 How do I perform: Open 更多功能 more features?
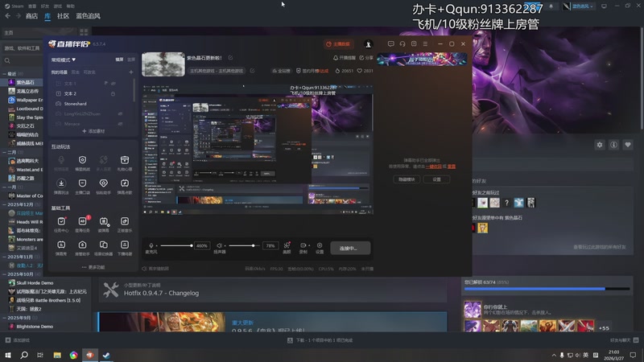(x=93, y=267)
